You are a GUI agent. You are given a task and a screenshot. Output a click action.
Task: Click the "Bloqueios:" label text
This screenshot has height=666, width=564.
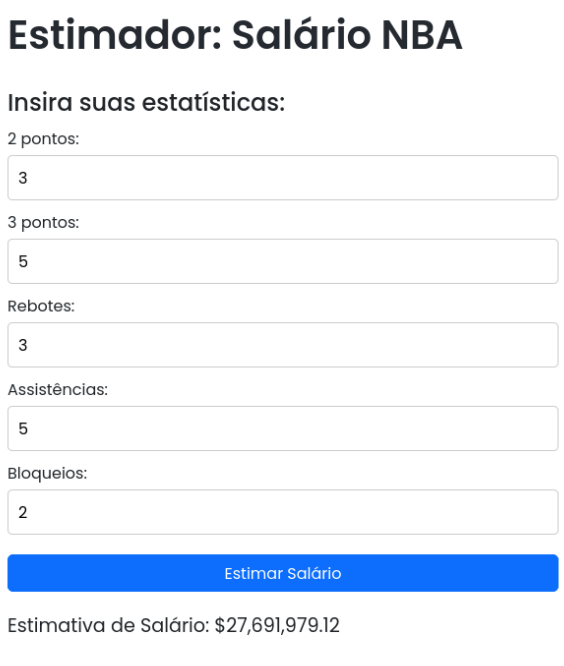(48, 473)
